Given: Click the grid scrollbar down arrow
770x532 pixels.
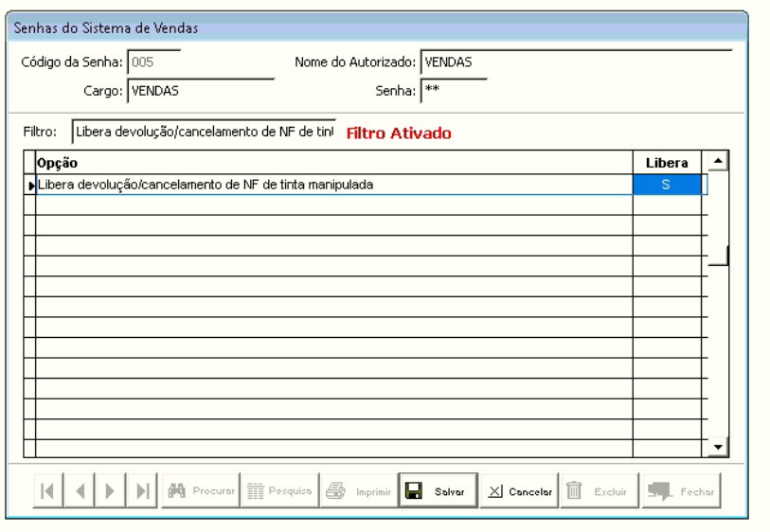Looking at the screenshot, I should pos(718,447).
